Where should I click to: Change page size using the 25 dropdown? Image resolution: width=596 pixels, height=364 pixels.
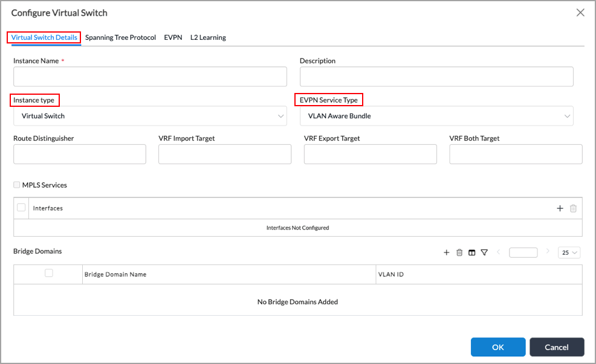coord(568,252)
